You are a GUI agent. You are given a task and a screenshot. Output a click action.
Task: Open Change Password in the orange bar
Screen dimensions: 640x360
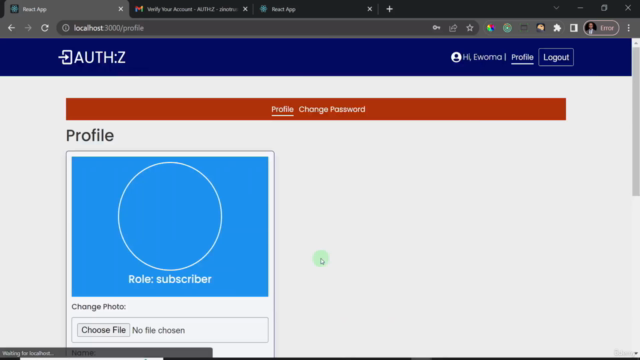click(332, 109)
